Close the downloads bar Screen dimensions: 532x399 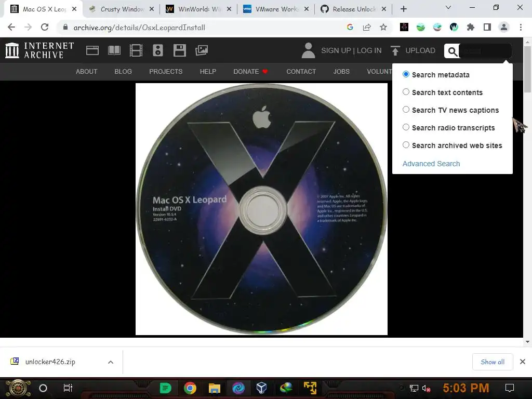pos(523,362)
